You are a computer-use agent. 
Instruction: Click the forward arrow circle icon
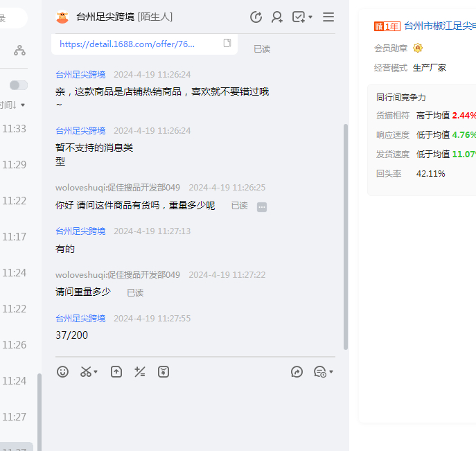[297, 372]
